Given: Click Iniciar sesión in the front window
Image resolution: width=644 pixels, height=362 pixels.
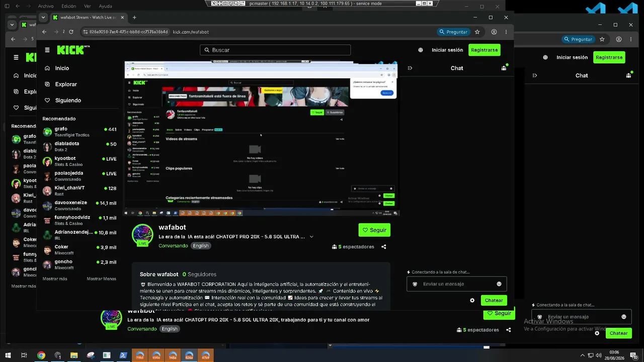Looking at the screenshot, I should [x=447, y=50].
